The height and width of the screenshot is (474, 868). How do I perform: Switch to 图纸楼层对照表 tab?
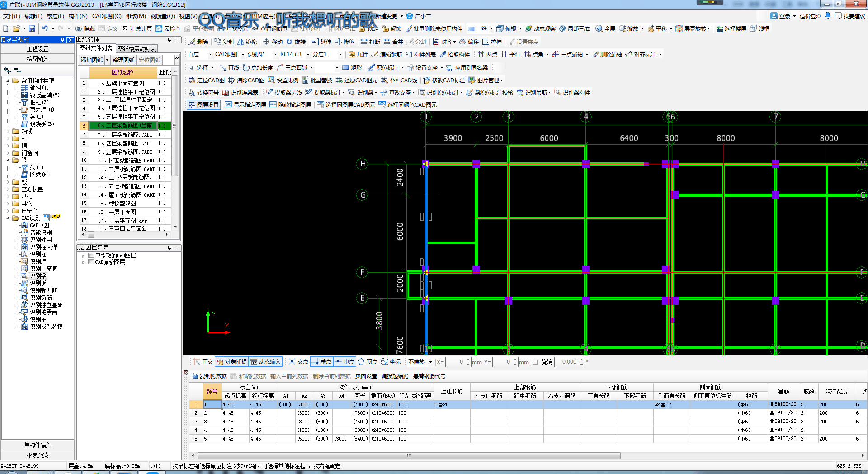[137, 49]
